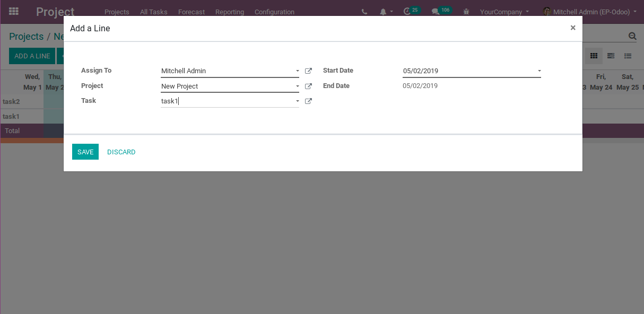
Task: Click the task2 row label
Action: pos(11,102)
